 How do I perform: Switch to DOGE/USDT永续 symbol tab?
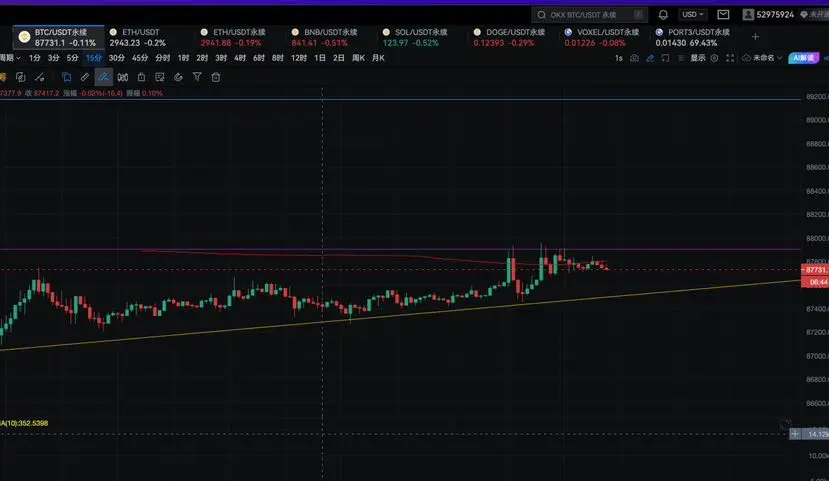[514, 37]
